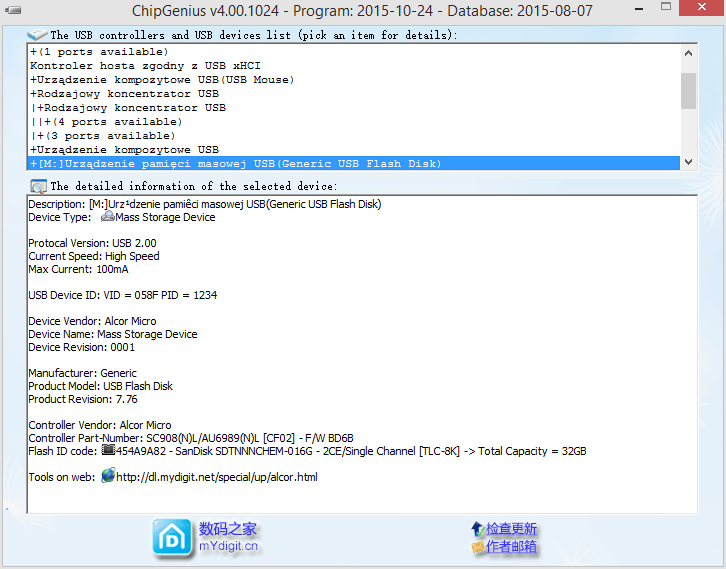Minimize the ChipGenius window

click(x=639, y=8)
